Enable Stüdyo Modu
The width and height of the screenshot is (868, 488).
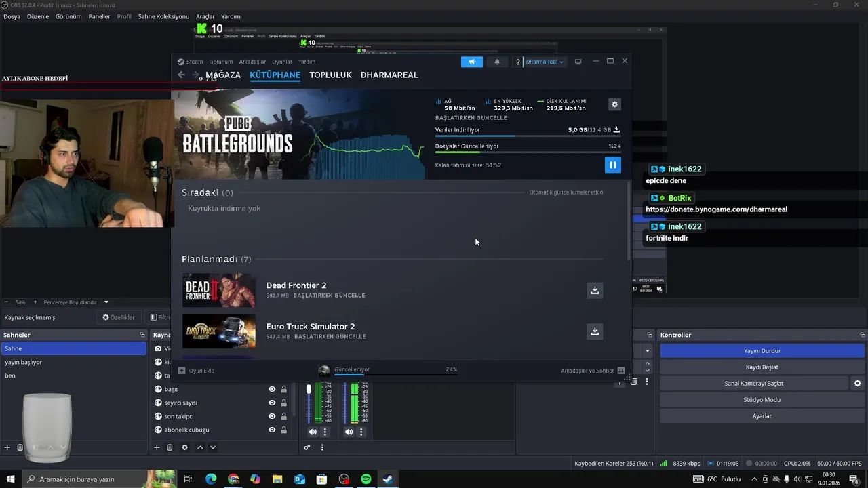[x=762, y=400]
